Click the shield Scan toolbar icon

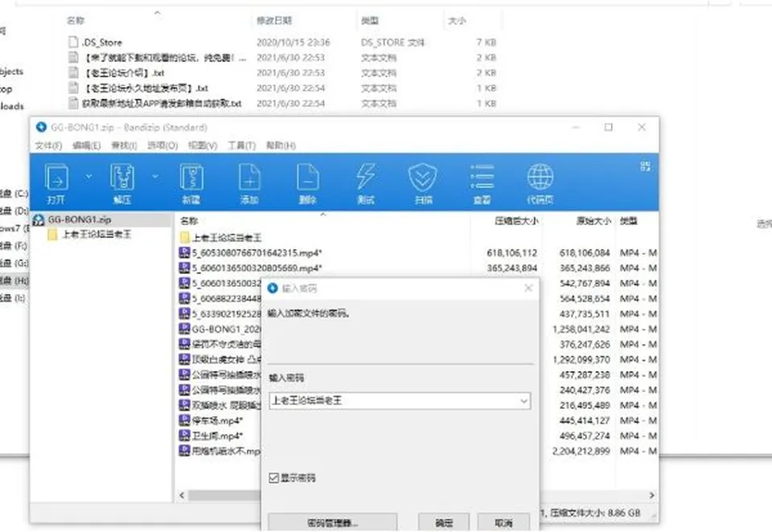pyautogui.click(x=423, y=183)
